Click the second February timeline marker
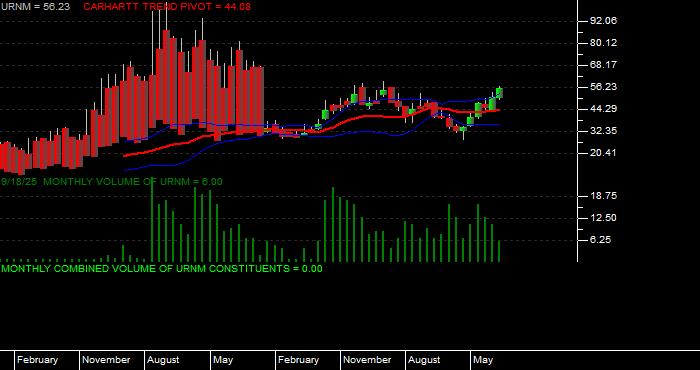Screen dimensions: 700x370 pos(299,360)
